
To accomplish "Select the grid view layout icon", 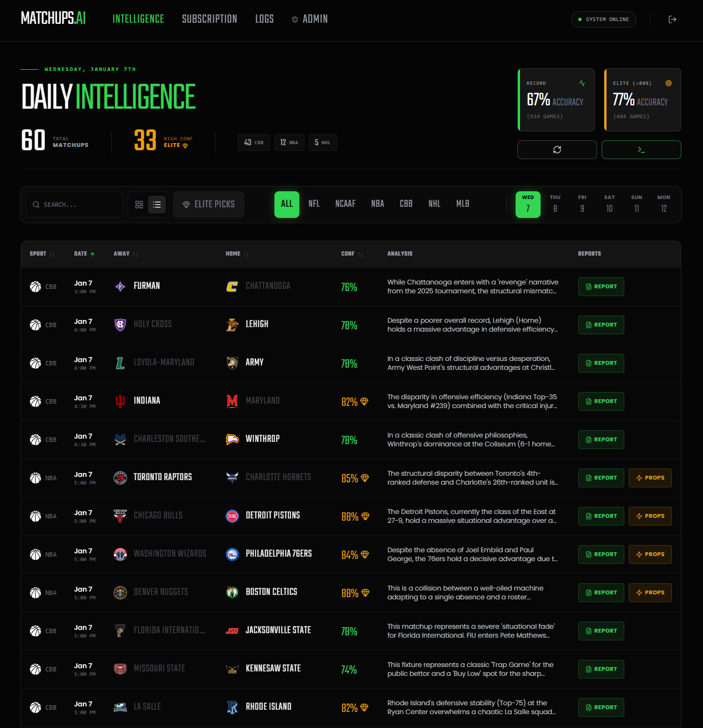I will 139,205.
